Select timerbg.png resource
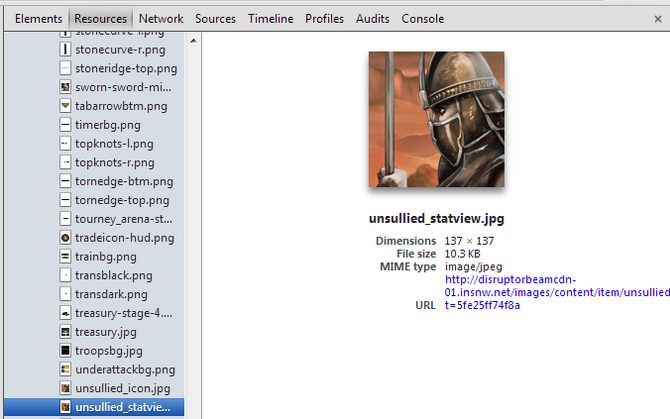Viewport: 670px width, 419px height. [x=108, y=125]
